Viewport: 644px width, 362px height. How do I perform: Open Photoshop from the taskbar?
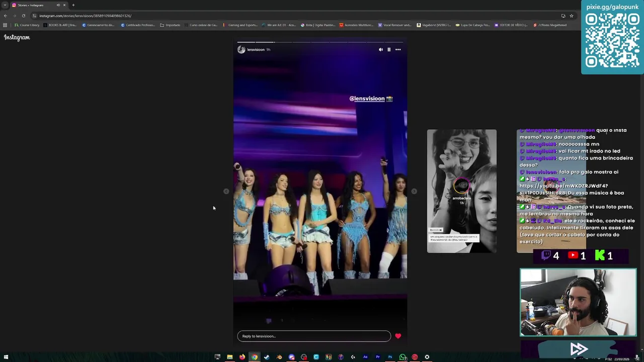390,357
